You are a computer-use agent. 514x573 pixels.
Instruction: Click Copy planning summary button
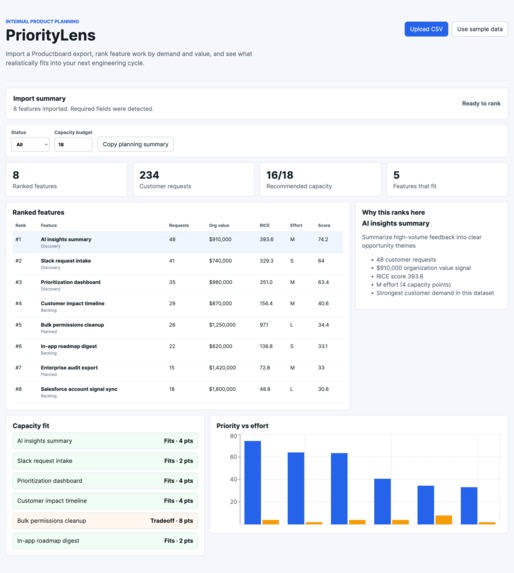[135, 144]
